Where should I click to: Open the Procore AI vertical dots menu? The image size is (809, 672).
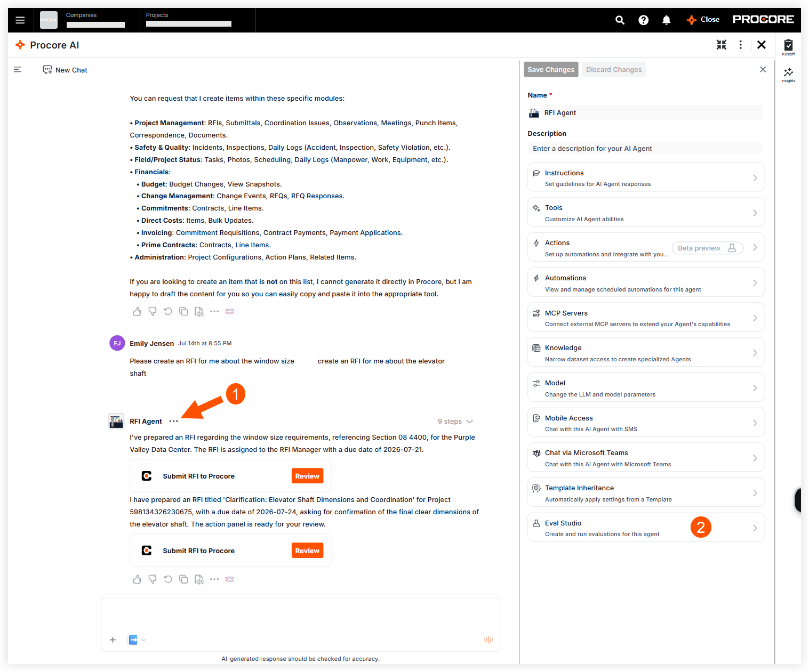point(741,45)
